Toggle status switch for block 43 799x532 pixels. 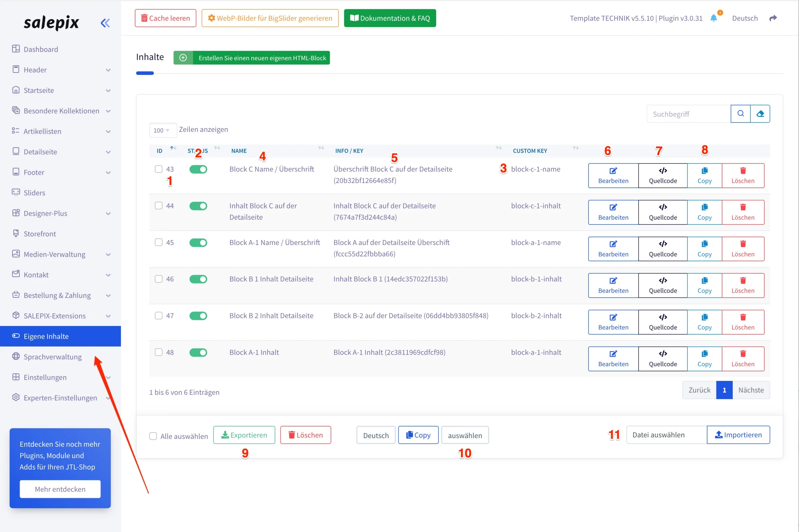[x=198, y=169]
